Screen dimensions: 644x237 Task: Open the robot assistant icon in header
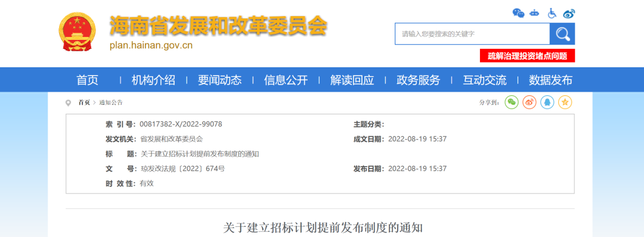[534, 13]
